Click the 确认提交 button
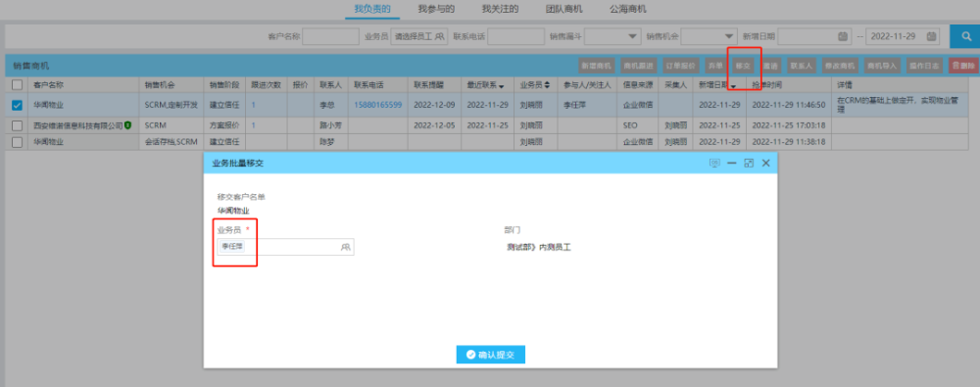 491,355
